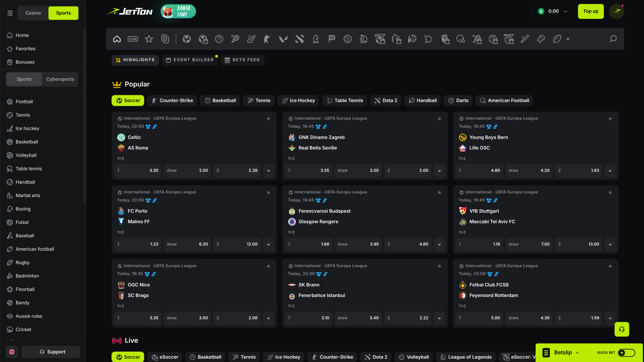Select the chess icon in the sports bar
644x362 pixels.
coord(315,39)
